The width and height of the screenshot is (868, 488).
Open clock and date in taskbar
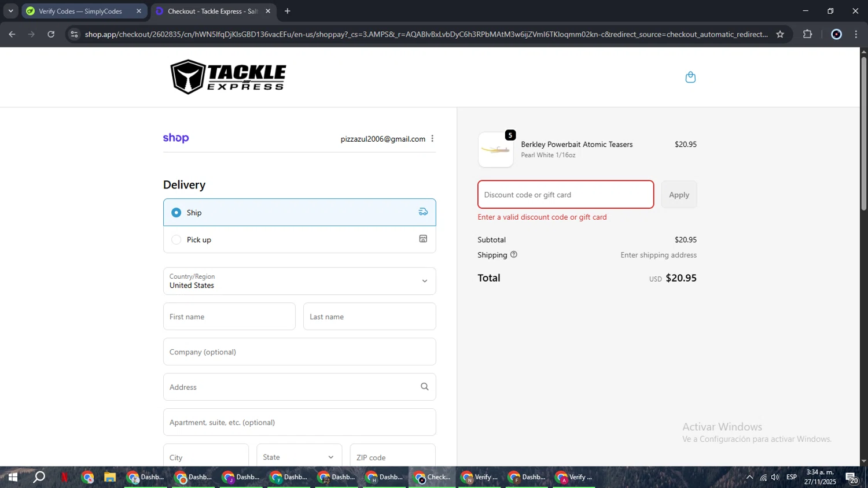point(820,477)
